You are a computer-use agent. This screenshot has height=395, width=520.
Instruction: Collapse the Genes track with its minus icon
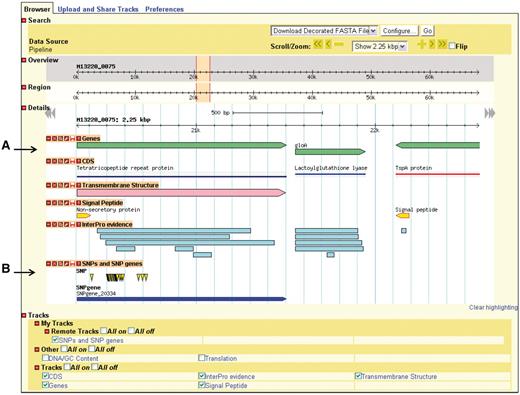pyautogui.click(x=48, y=138)
